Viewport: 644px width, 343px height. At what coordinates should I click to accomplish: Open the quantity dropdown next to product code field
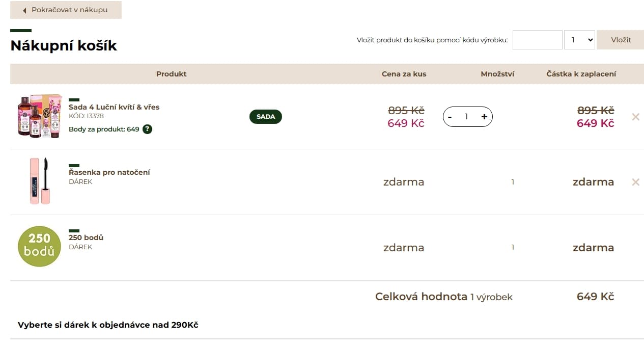[579, 40]
